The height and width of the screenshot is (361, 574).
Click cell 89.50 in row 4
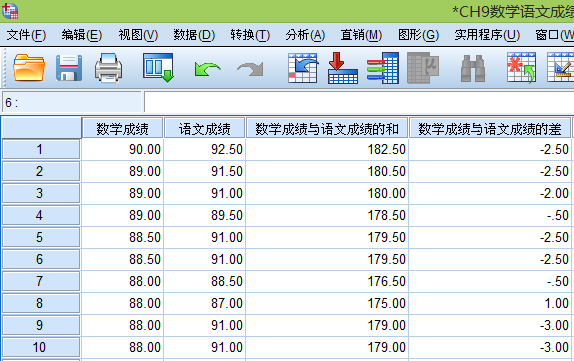pyautogui.click(x=205, y=215)
